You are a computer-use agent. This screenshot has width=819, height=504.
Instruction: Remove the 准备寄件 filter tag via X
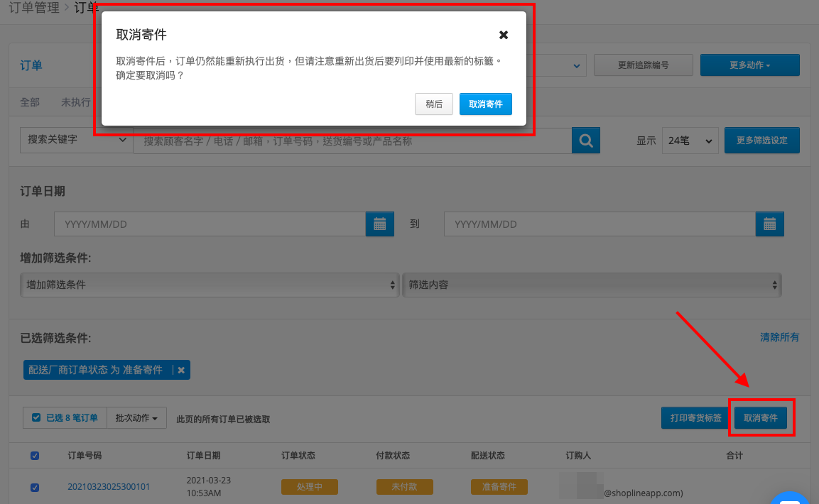coord(181,370)
